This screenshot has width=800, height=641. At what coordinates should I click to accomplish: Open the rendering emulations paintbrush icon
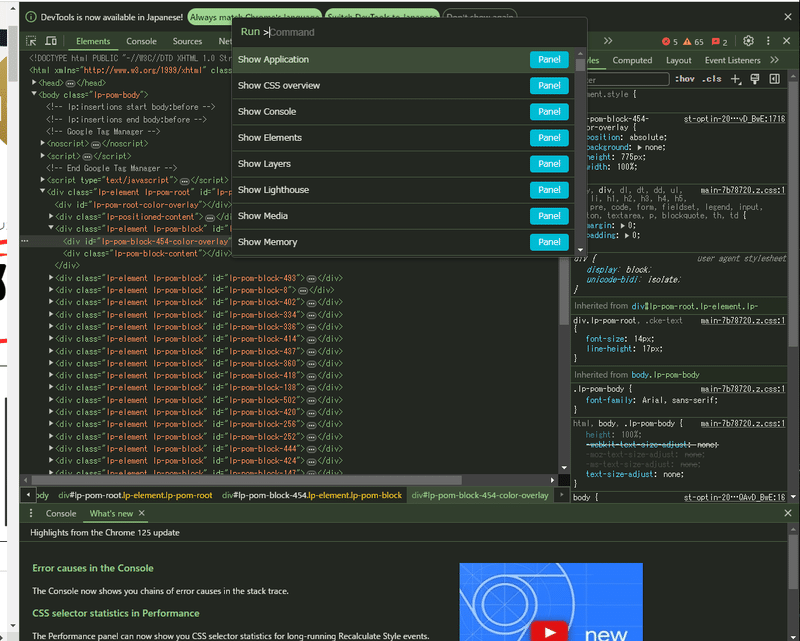[755, 79]
